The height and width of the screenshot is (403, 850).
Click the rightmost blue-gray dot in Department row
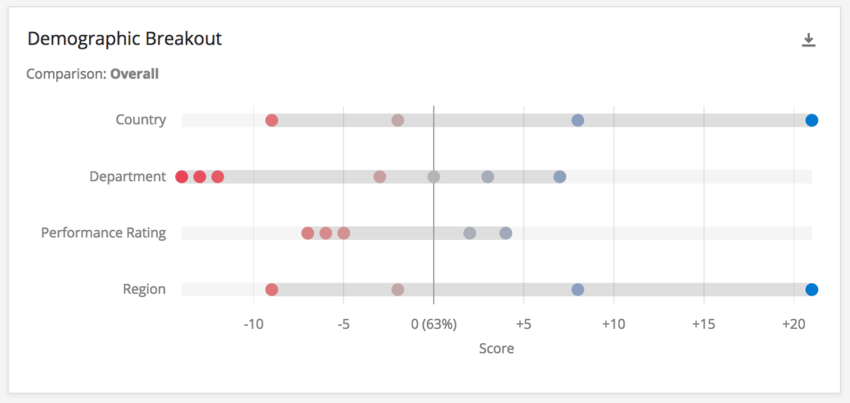coord(560,177)
